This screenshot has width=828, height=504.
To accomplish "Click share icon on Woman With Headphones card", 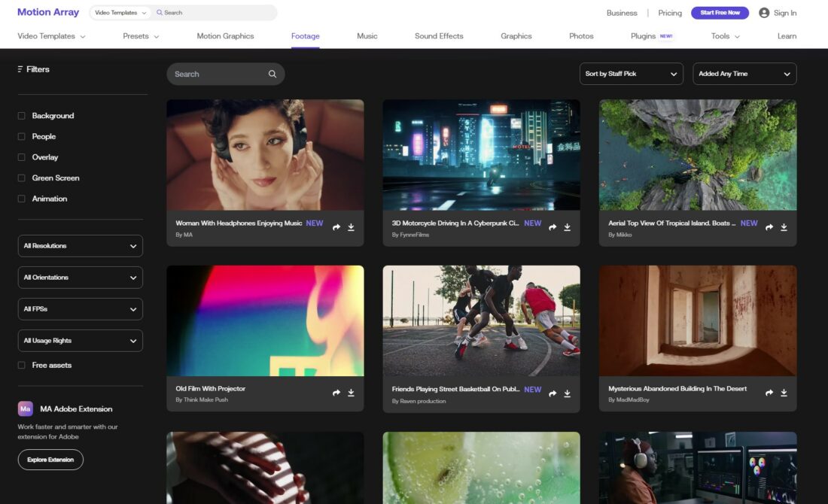I will [336, 227].
